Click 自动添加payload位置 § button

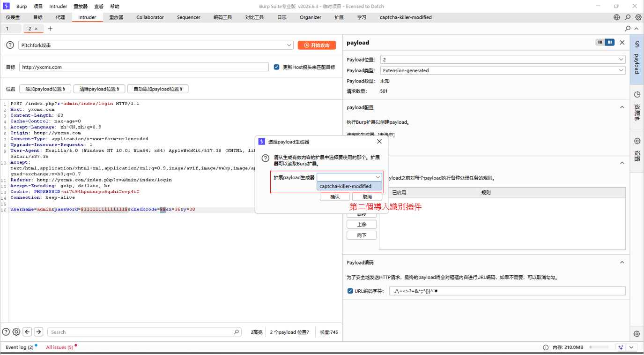coord(158,89)
